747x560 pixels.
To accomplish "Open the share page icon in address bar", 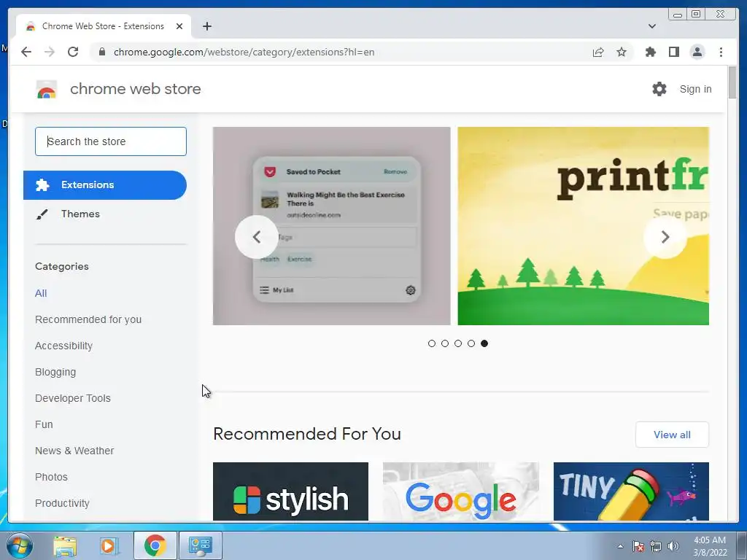I will 598,52.
